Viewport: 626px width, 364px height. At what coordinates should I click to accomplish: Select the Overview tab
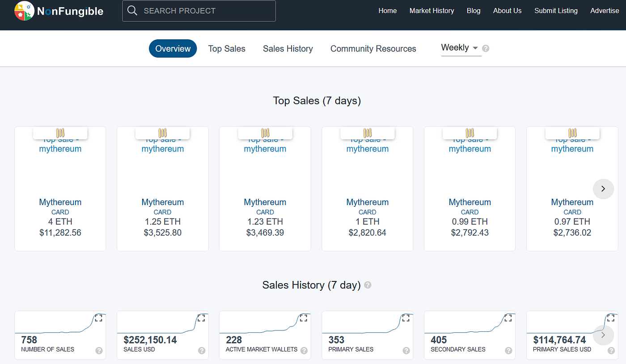pos(173,49)
